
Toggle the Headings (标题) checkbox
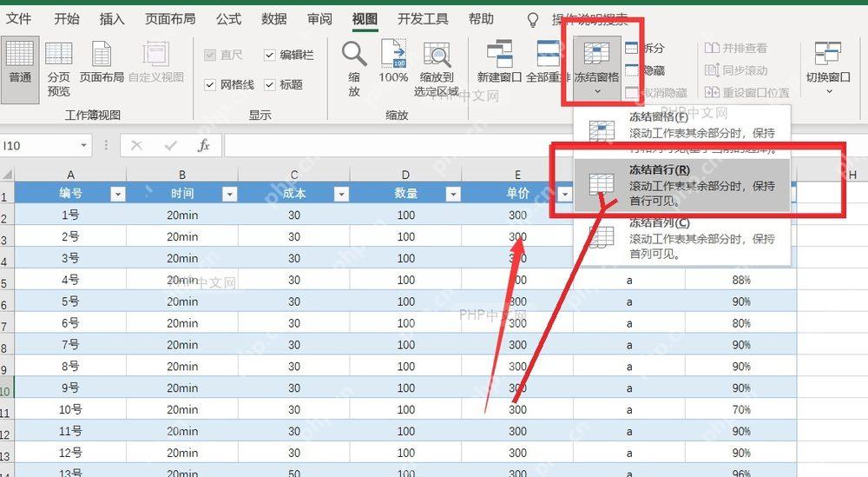[270, 85]
